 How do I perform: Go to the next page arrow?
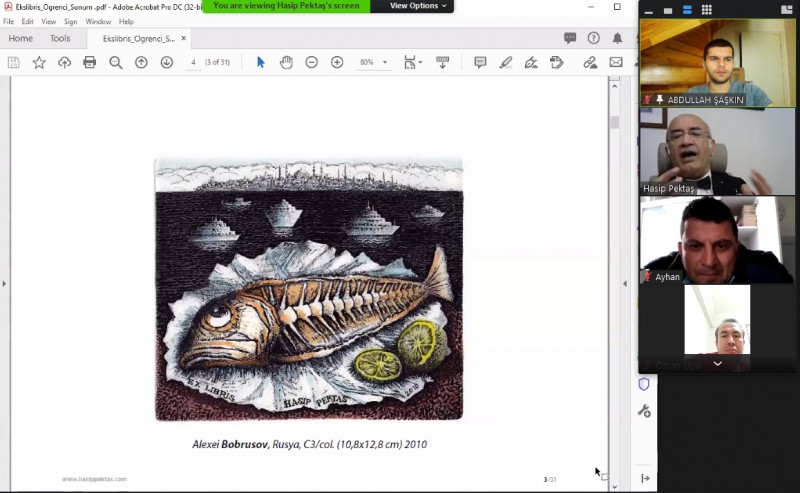pos(167,62)
